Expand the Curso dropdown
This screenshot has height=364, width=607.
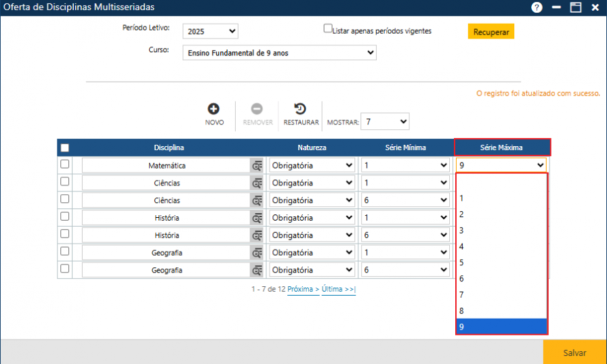[x=279, y=53]
